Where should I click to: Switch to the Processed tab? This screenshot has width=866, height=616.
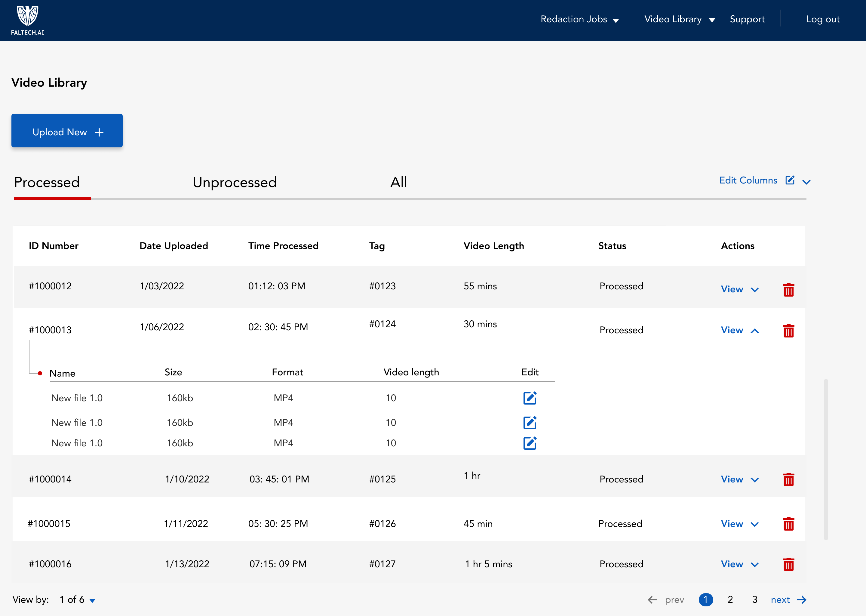[47, 183]
